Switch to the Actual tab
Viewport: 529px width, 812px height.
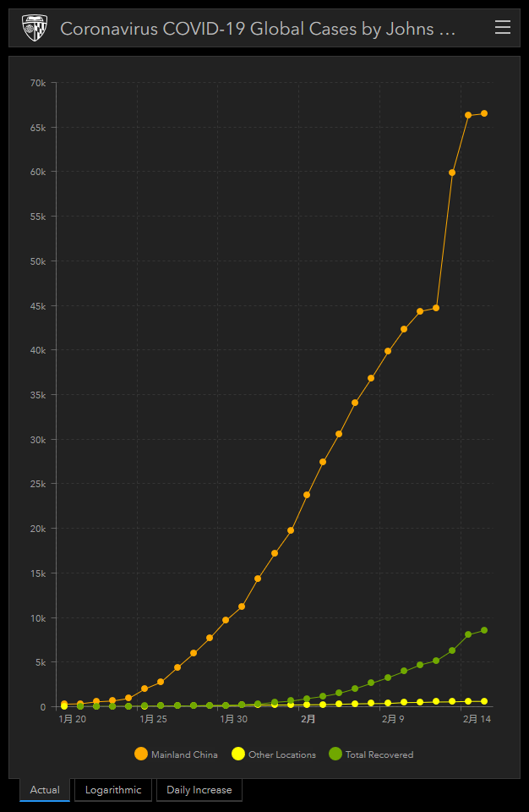[45, 790]
